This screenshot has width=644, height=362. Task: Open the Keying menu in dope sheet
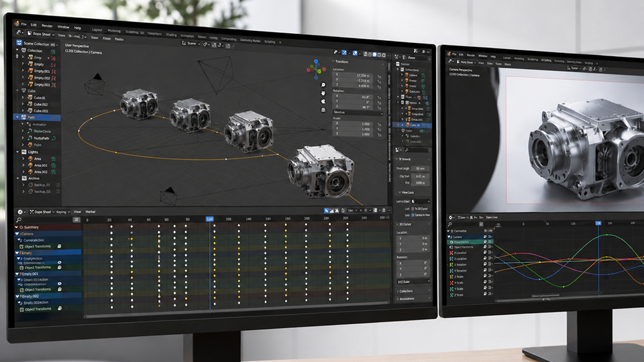tap(62, 213)
